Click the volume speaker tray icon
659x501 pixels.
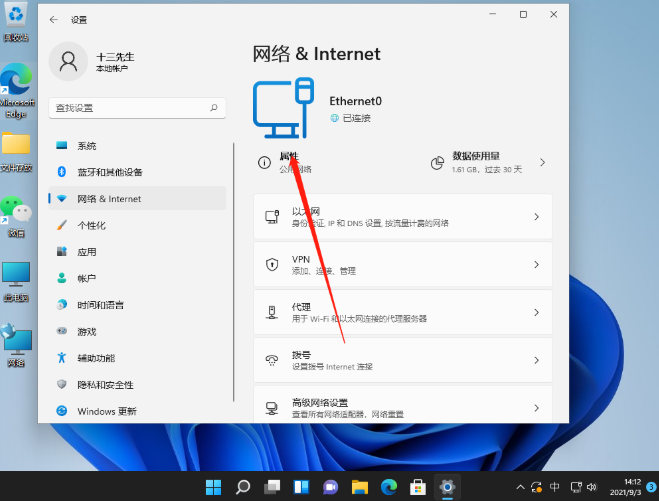click(x=592, y=487)
